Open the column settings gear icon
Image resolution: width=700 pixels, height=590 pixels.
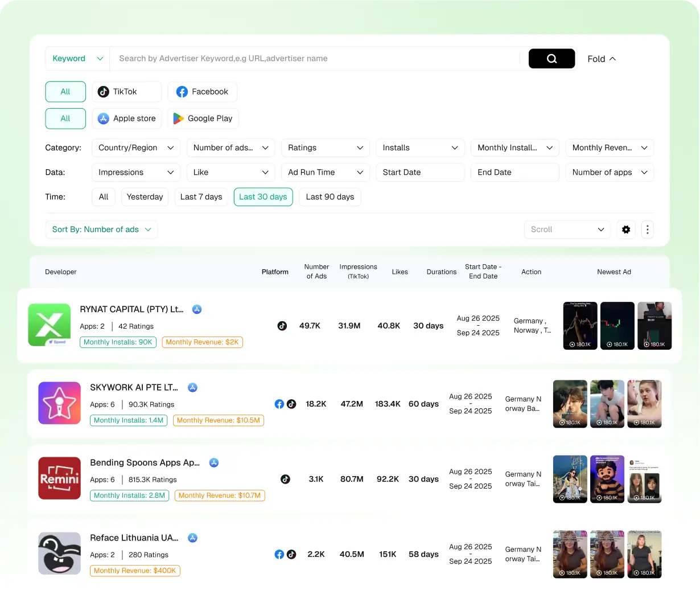tap(626, 230)
